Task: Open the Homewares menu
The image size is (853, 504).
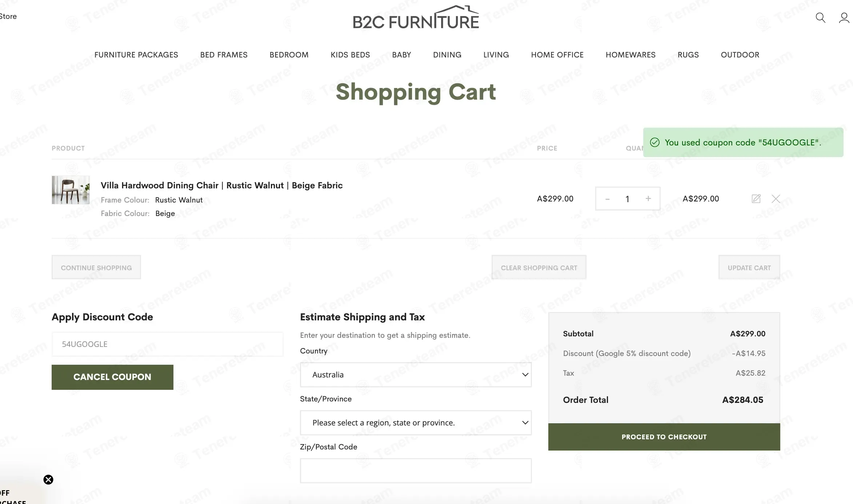Action: pyautogui.click(x=631, y=55)
